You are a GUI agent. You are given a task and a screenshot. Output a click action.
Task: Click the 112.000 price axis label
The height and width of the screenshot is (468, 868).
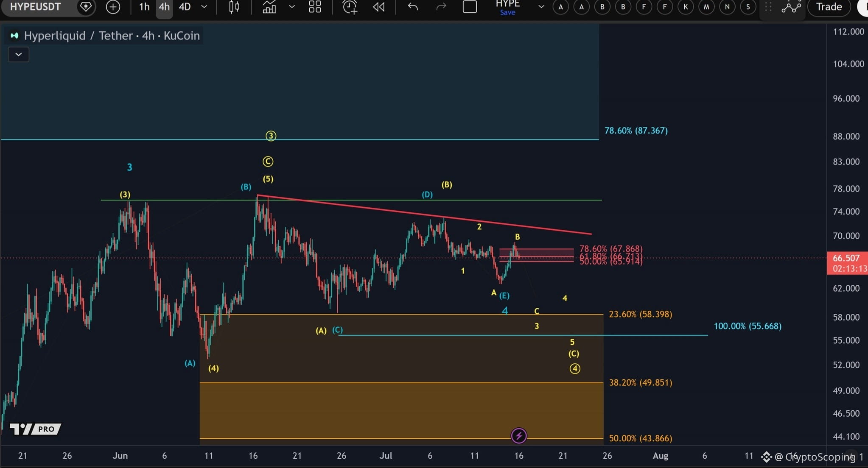848,32
